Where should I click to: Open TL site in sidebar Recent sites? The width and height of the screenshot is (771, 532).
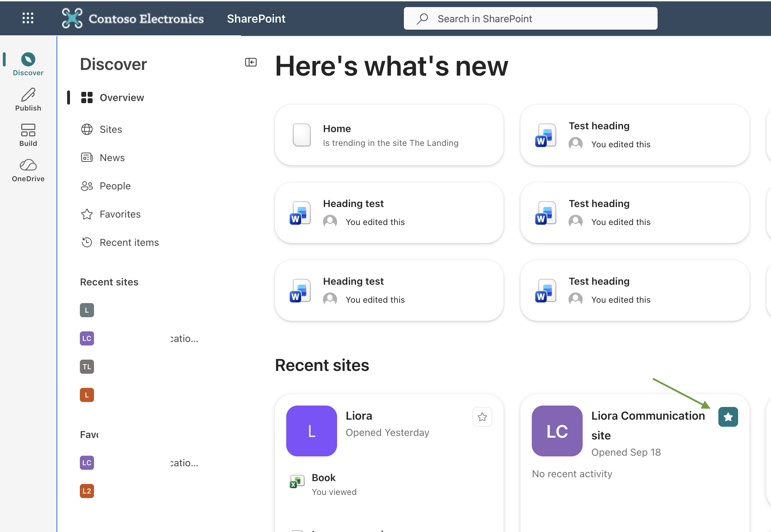click(x=87, y=367)
